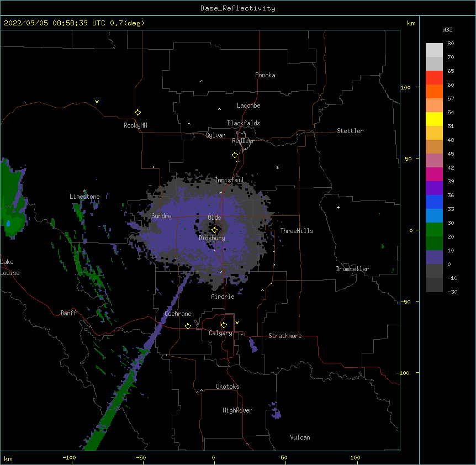
Task: Click the yellow marker inside Calgary
Action: click(224, 325)
